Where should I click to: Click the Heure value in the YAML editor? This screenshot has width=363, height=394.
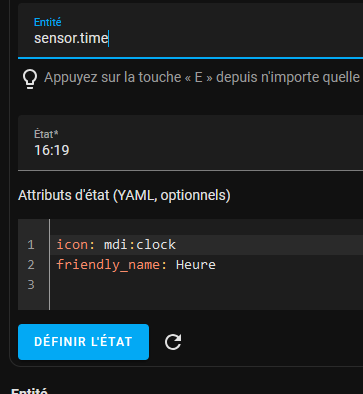tap(196, 265)
